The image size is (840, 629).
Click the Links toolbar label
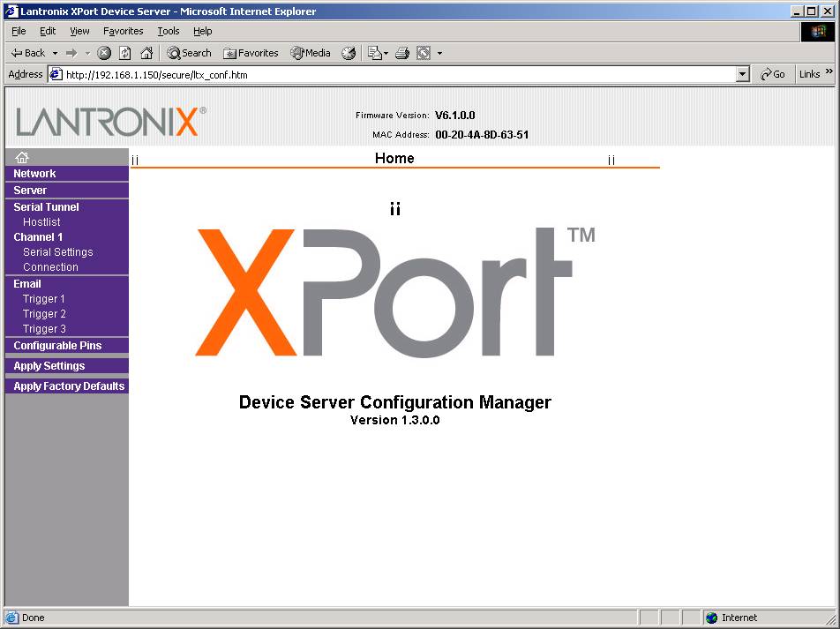809,74
